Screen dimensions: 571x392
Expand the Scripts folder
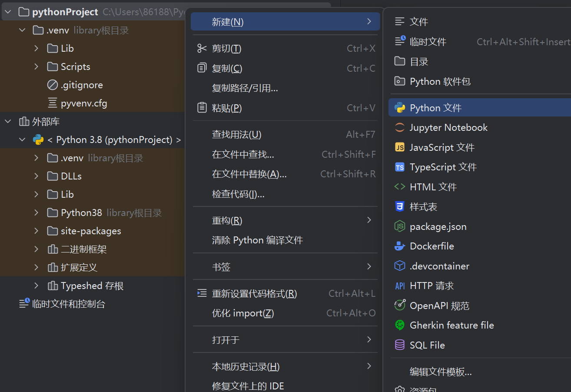tap(37, 66)
